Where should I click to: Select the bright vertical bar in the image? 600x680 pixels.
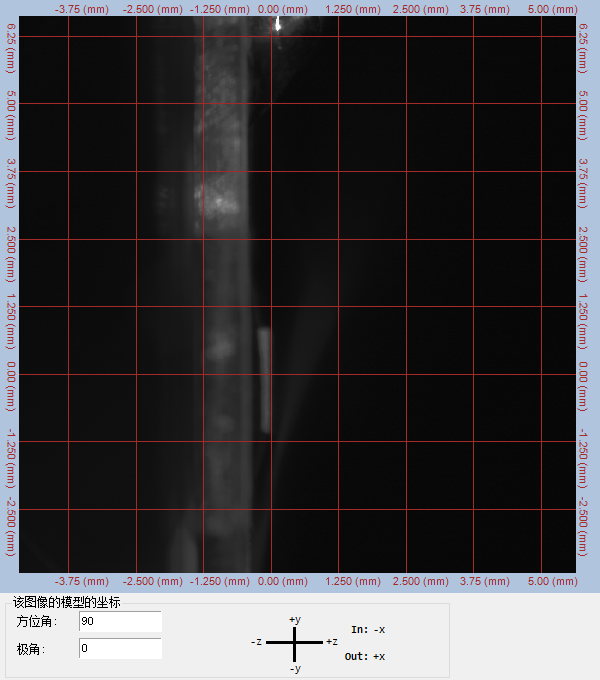pos(265,380)
